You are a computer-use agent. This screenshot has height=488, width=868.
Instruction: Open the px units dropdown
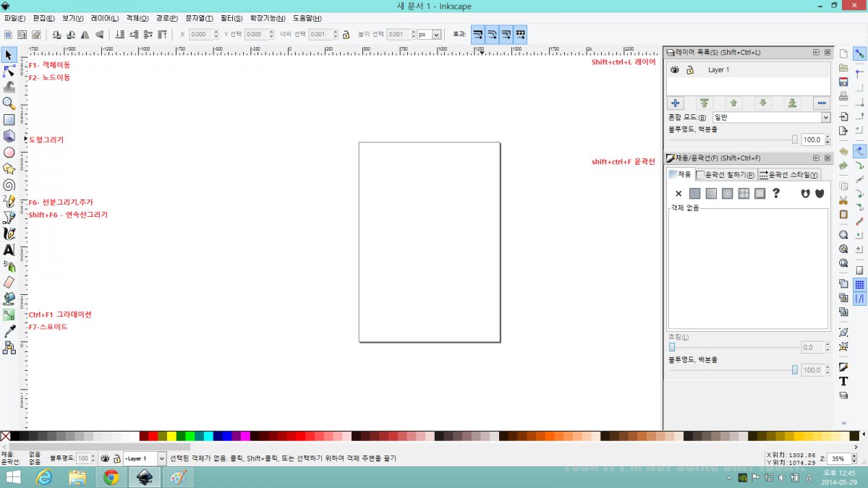[x=429, y=34]
